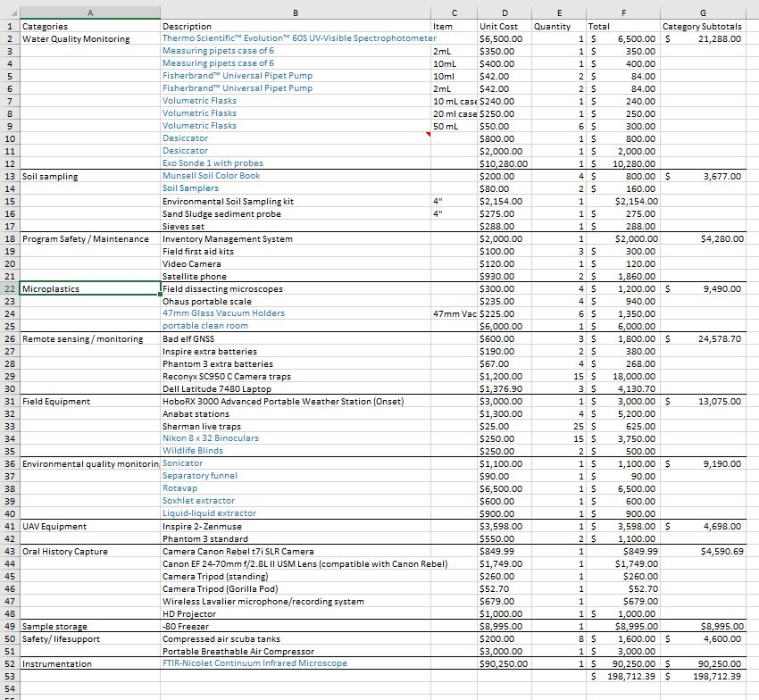The width and height of the screenshot is (759, 700).
Task: Select the $10,280.00 unit cost cell
Action: [505, 163]
